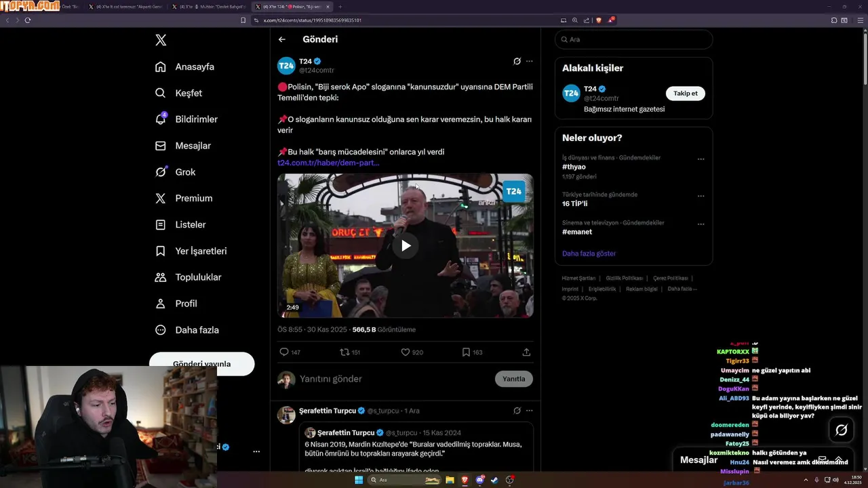Viewport: 868px width, 488px height.
Task: Open Grok from the sidebar
Action: [x=175, y=172]
